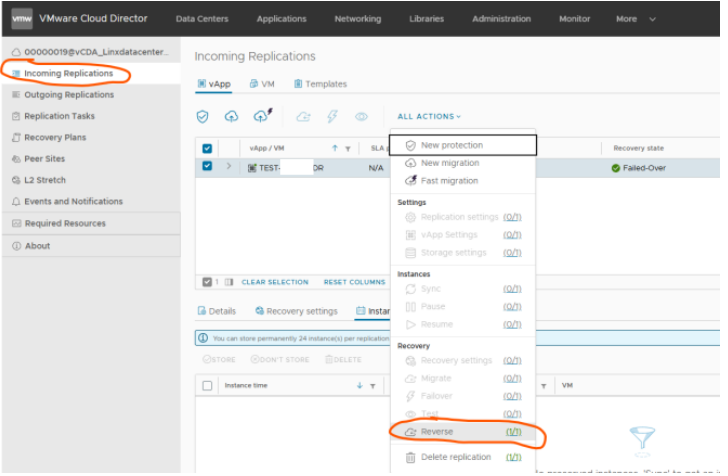The width and height of the screenshot is (728, 476).
Task: Click the vmw logo icon
Action: point(22,19)
